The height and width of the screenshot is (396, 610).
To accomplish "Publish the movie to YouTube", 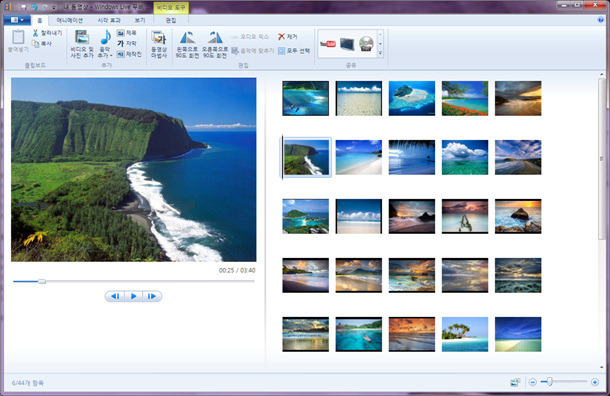I will [x=328, y=44].
